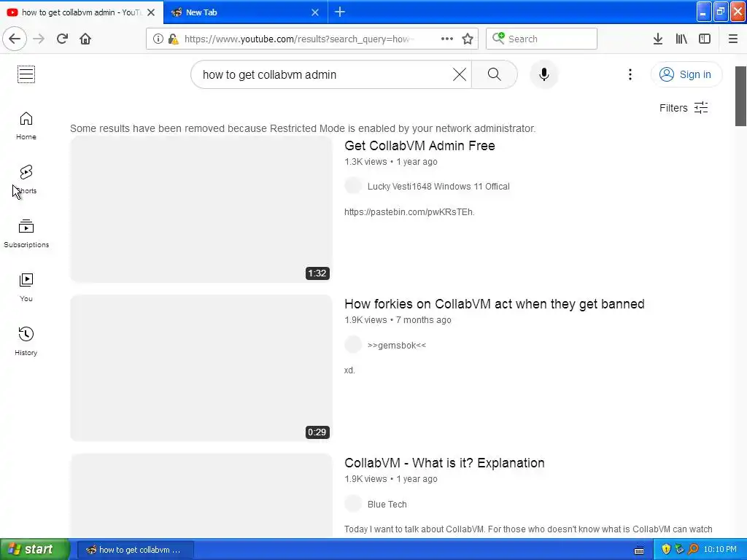
Task: Open the Windows start menu
Action: click(x=34, y=549)
